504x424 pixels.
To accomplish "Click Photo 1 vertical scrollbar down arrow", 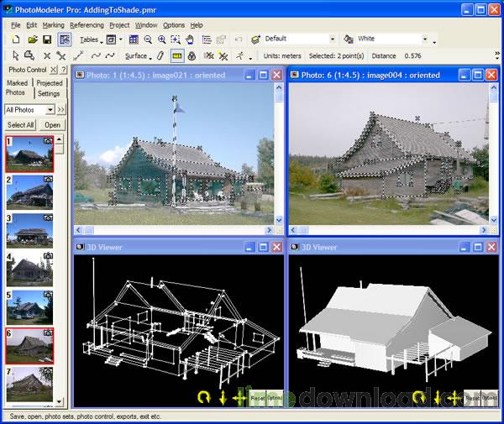I will pos(279,220).
